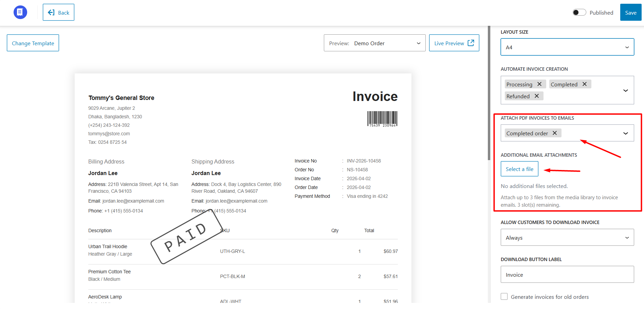Click the Processing tag label

coord(519,84)
